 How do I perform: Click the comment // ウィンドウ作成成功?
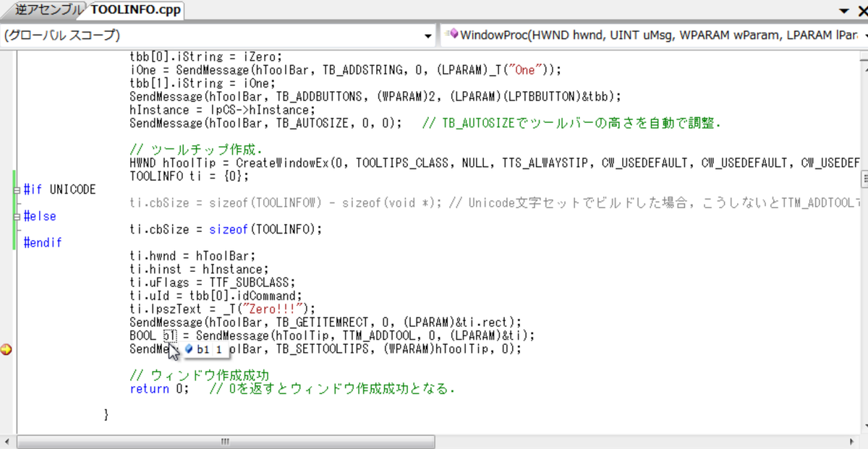(x=200, y=375)
